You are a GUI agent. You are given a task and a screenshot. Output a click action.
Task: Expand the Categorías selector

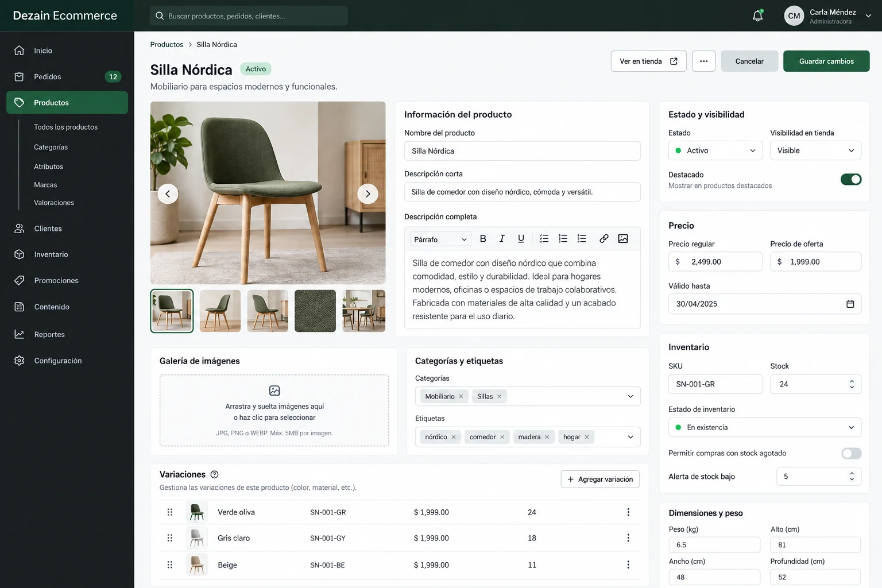630,396
